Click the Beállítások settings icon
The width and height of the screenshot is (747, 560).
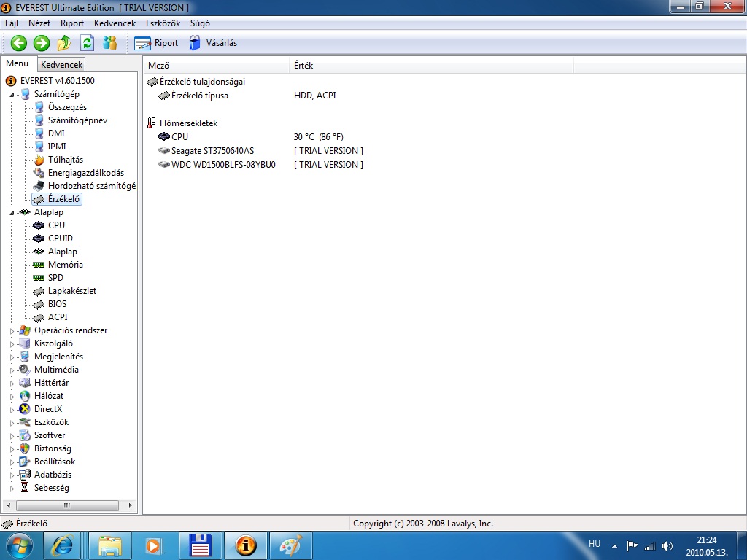coord(24,462)
